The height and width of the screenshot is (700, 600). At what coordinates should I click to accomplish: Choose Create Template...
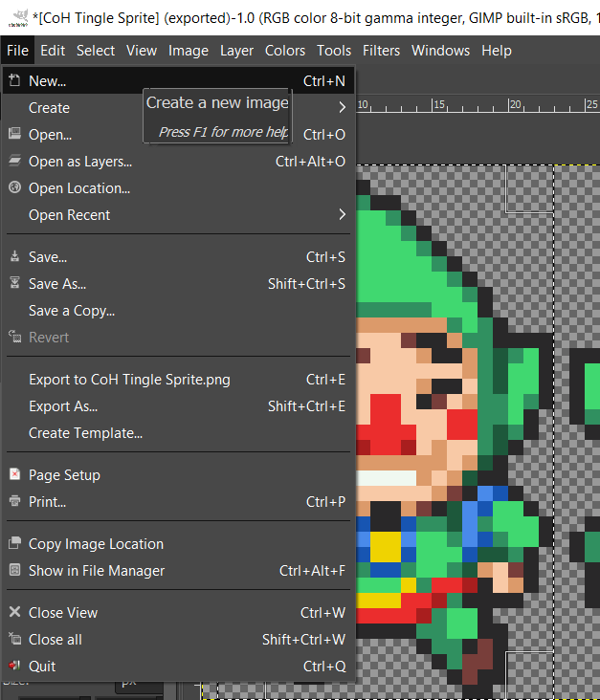point(179,433)
